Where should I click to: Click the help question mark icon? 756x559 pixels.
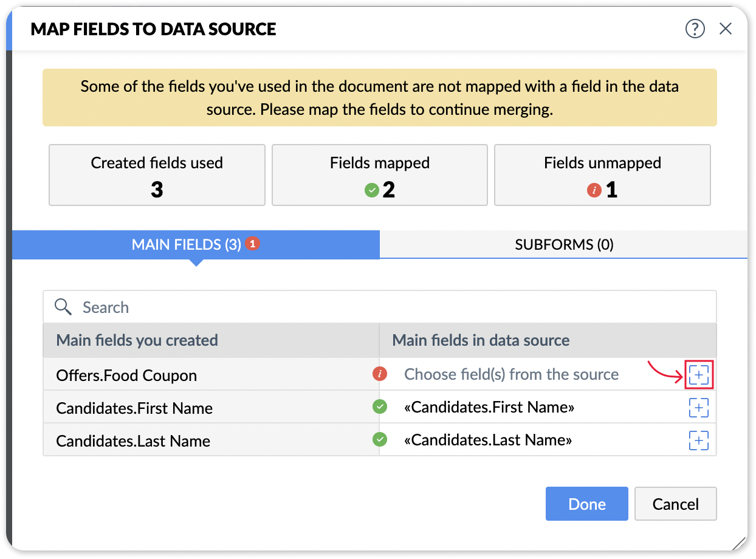[x=695, y=29]
